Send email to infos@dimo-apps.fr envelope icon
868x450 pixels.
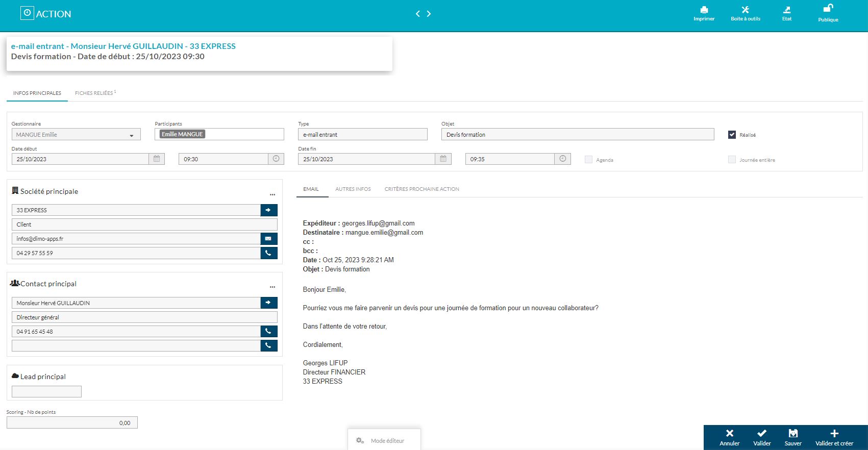tap(268, 239)
